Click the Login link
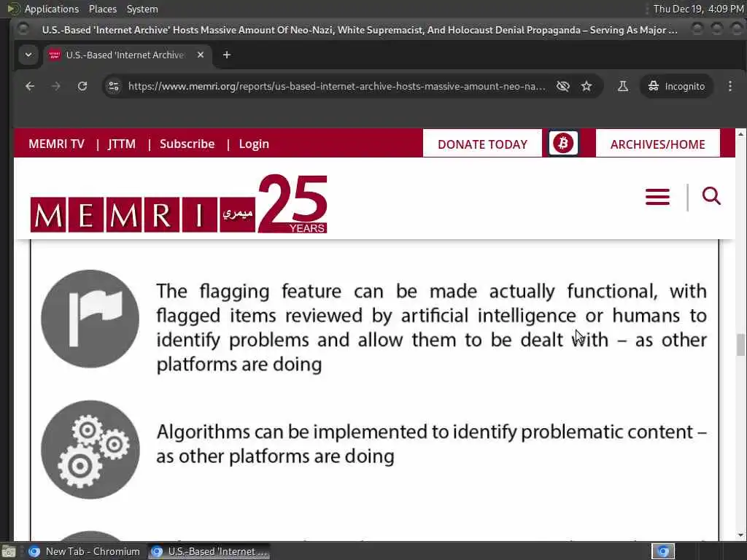 coord(254,144)
